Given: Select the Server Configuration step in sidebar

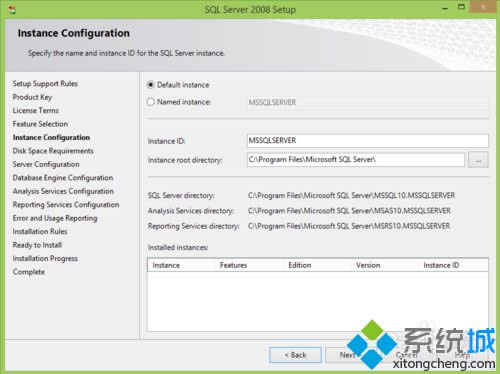Looking at the screenshot, I should 46,164.
